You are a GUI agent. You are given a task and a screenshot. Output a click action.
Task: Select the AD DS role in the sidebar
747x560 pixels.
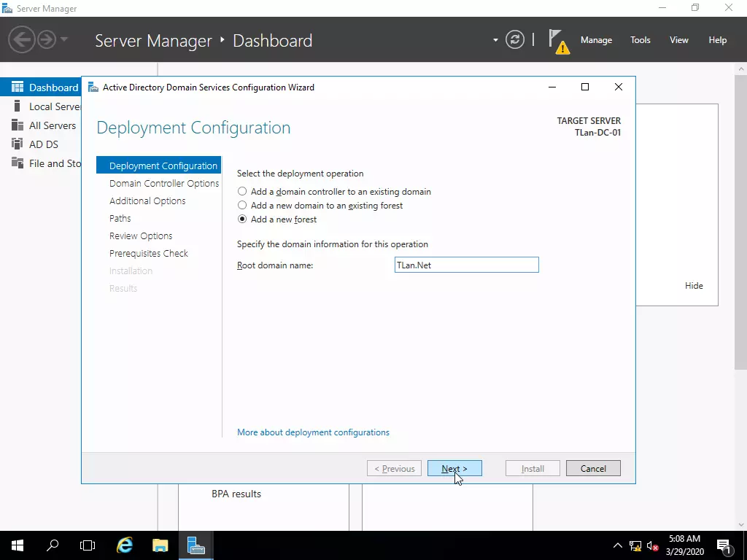click(41, 144)
